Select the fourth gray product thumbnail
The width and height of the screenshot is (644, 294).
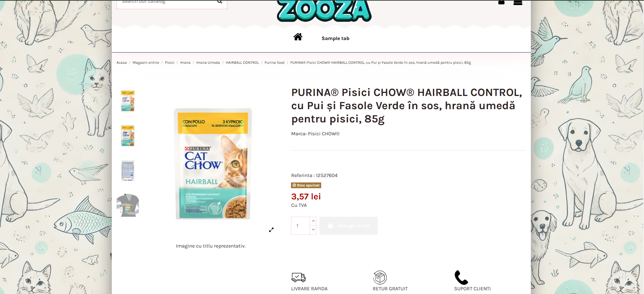[128, 205]
